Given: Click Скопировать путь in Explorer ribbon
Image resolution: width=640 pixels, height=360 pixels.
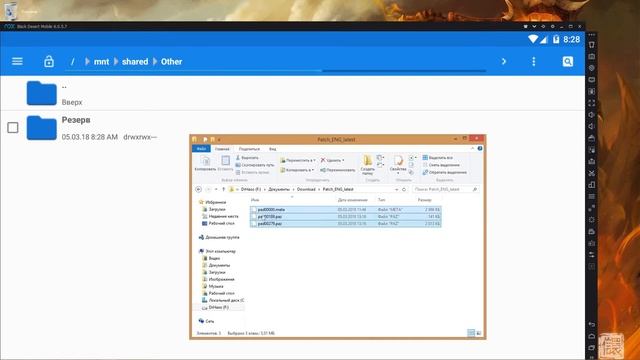Looking at the screenshot, I should pos(255,165).
